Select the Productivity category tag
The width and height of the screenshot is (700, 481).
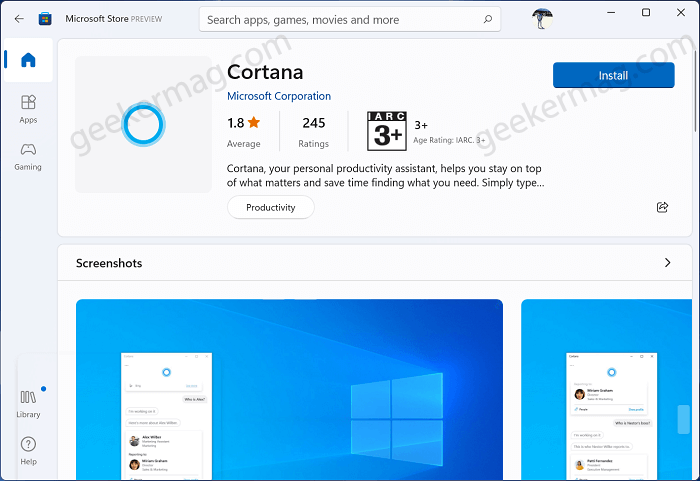coord(271,207)
